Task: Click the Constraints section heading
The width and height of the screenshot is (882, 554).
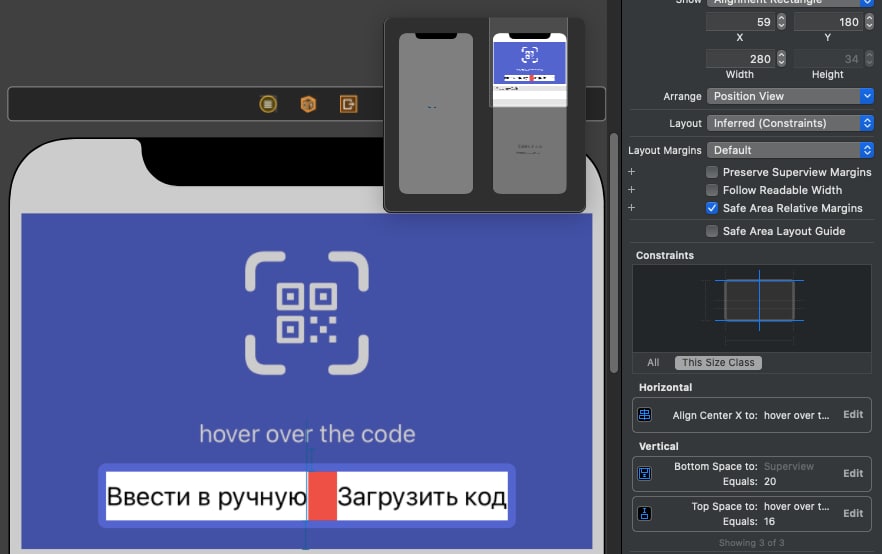Action: tap(665, 255)
